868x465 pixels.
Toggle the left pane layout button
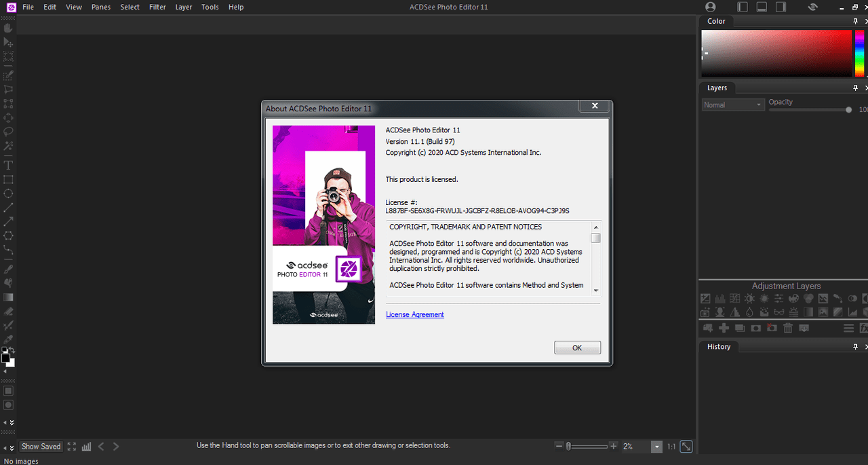(x=743, y=7)
